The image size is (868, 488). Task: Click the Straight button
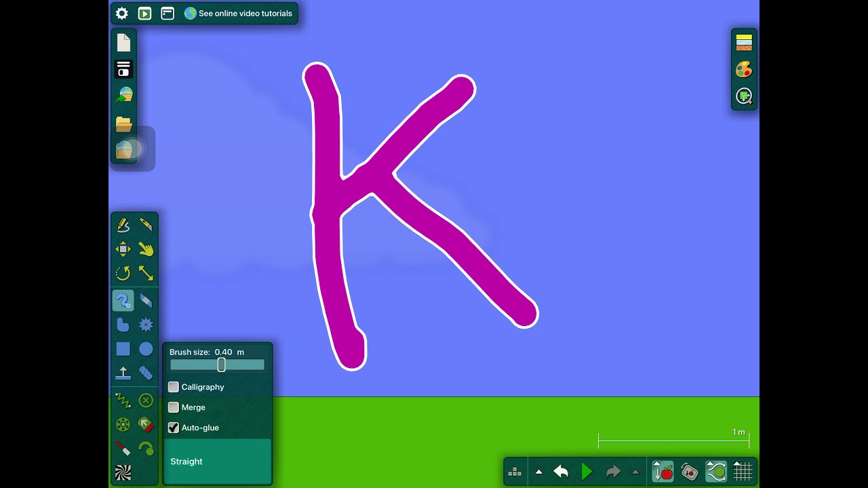coord(218,462)
